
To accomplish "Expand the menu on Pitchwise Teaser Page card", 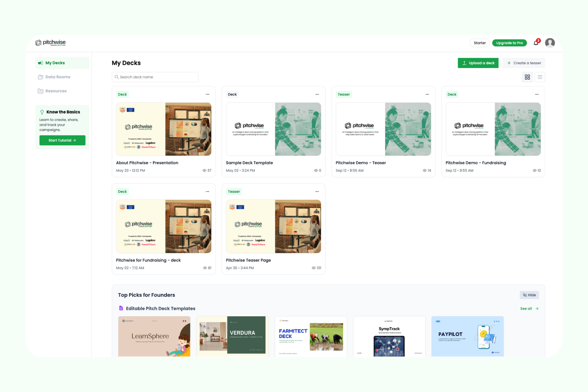I will point(317,191).
